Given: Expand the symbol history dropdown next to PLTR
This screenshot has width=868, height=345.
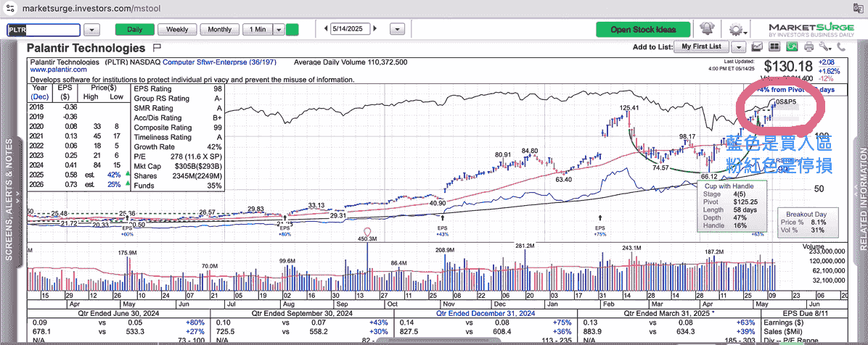Looking at the screenshot, I should (93, 29).
